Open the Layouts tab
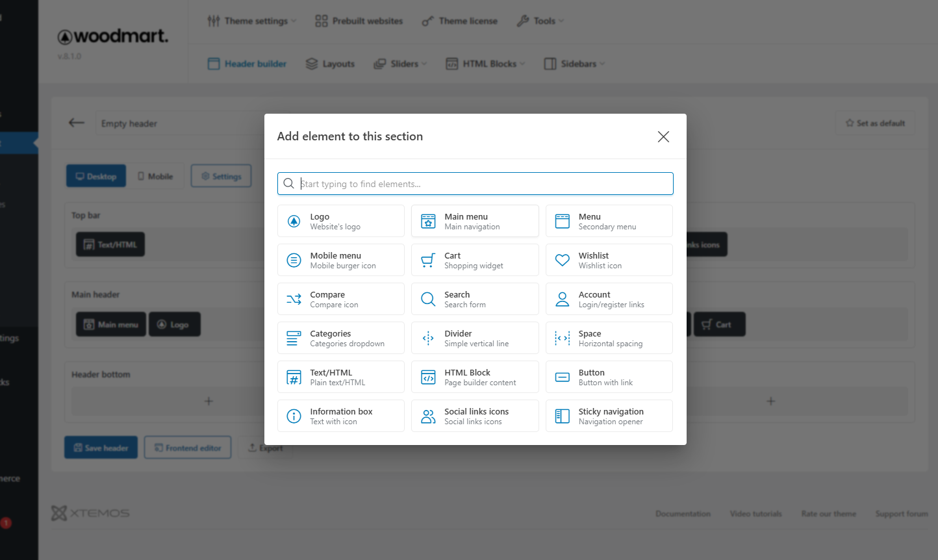The width and height of the screenshot is (938, 560). [x=331, y=64]
